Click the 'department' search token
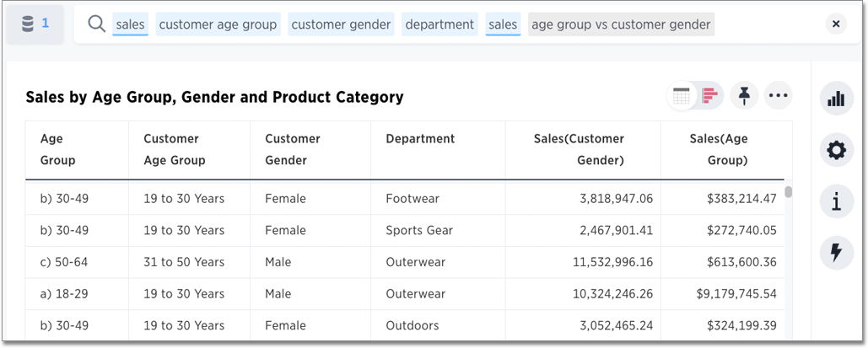868x348 pixels. pyautogui.click(x=439, y=24)
